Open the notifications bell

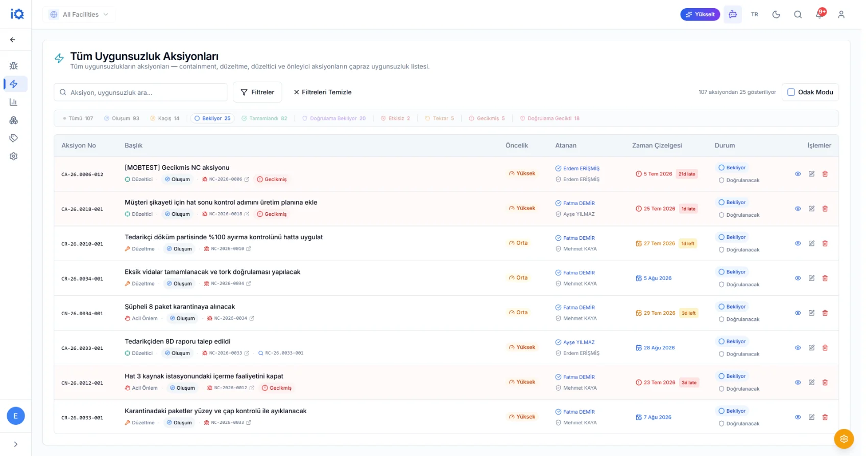click(x=819, y=14)
